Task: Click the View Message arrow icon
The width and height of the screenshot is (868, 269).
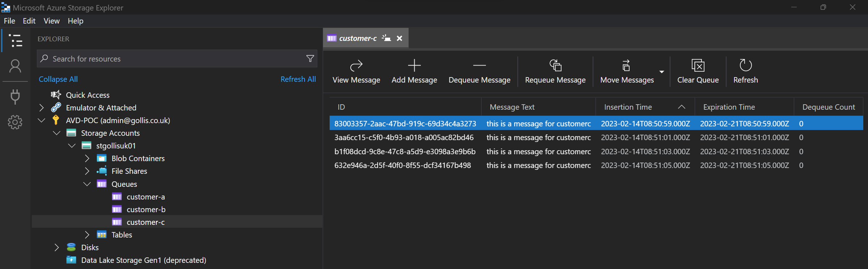Action: (356, 66)
